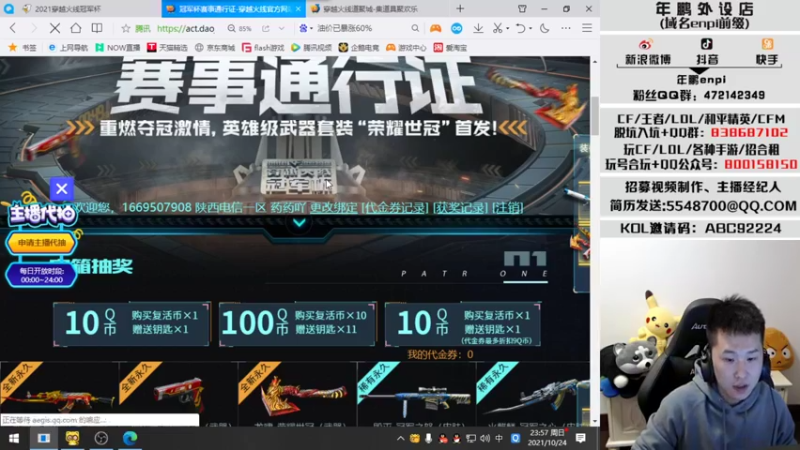This screenshot has height=450, width=800.
Task: Open the Windows Start menu
Action: [x=14, y=438]
